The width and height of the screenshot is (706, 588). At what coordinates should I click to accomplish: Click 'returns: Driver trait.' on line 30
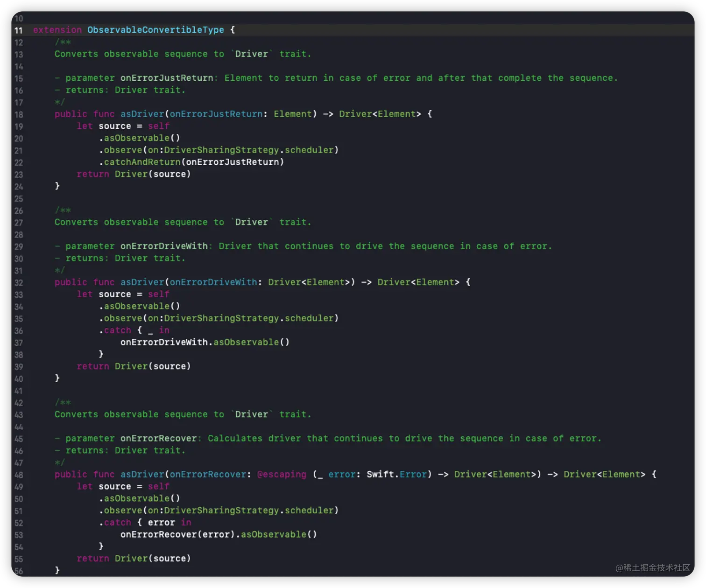pyautogui.click(x=126, y=259)
